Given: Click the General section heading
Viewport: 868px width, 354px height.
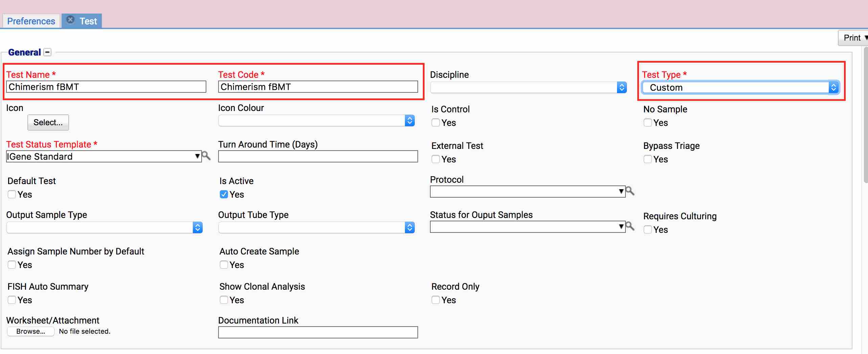Looking at the screenshot, I should 24,52.
